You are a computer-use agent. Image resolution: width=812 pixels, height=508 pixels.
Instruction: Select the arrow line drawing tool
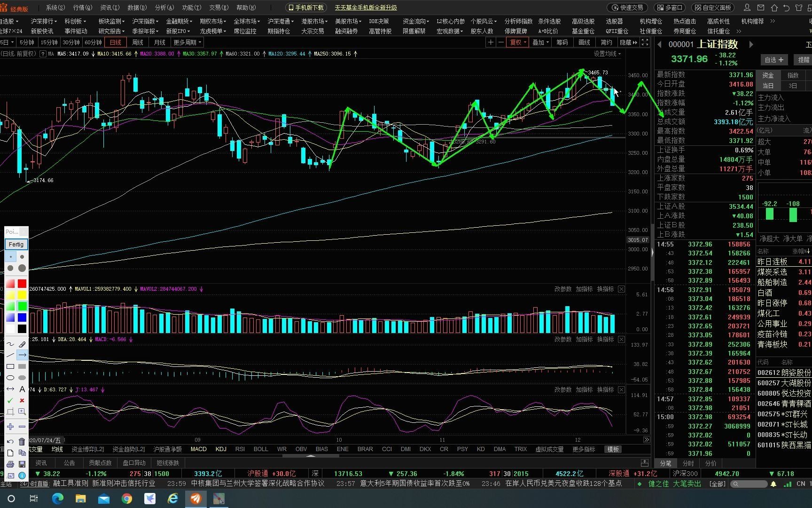coord(22,355)
